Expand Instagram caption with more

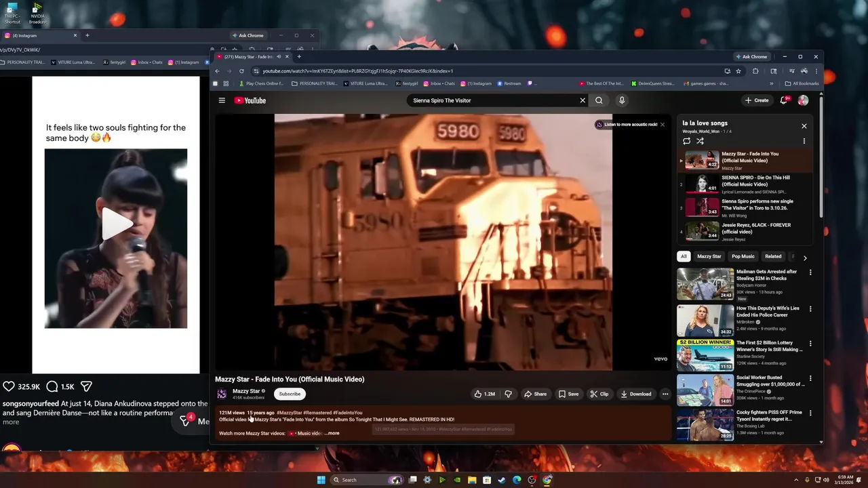click(x=11, y=422)
